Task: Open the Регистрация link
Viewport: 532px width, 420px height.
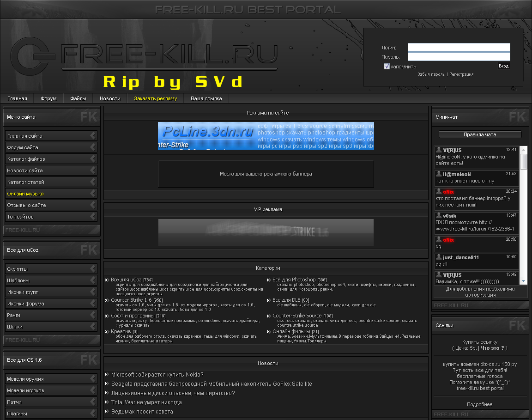Action: tap(461, 74)
